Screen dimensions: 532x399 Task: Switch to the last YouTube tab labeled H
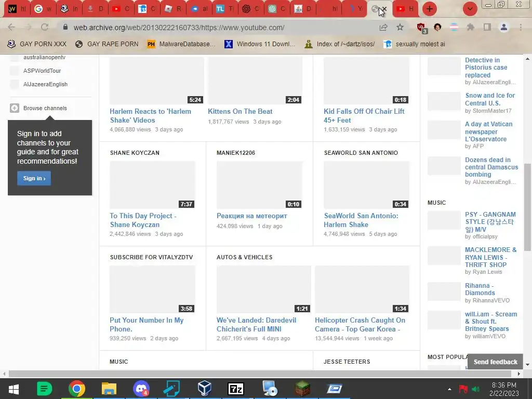click(405, 9)
